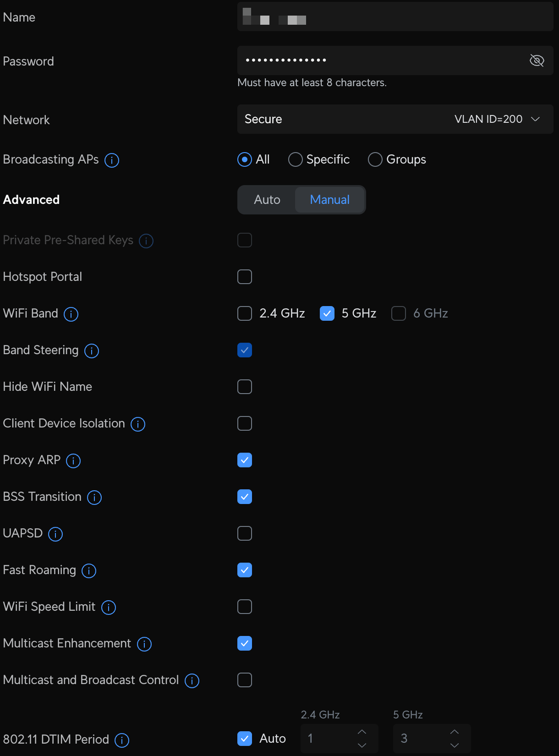The image size is (559, 756).
Task: Enable 2.4 GHz WiFi band
Action: [x=245, y=313]
